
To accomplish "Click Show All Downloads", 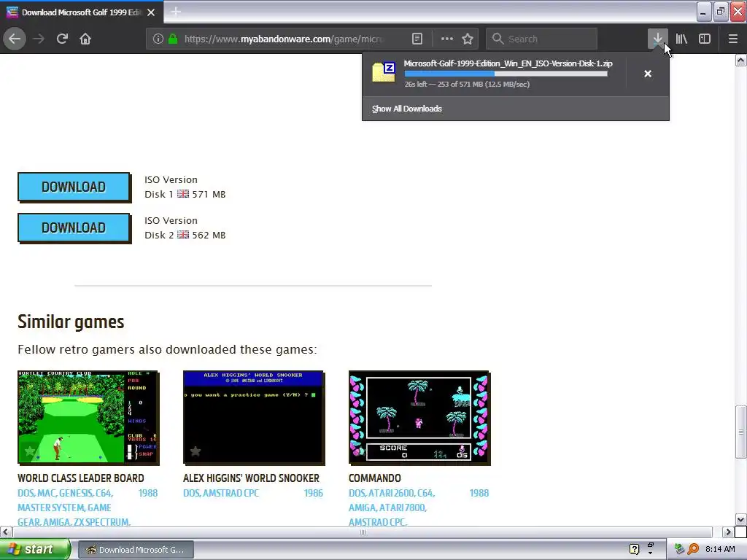I will point(407,109).
